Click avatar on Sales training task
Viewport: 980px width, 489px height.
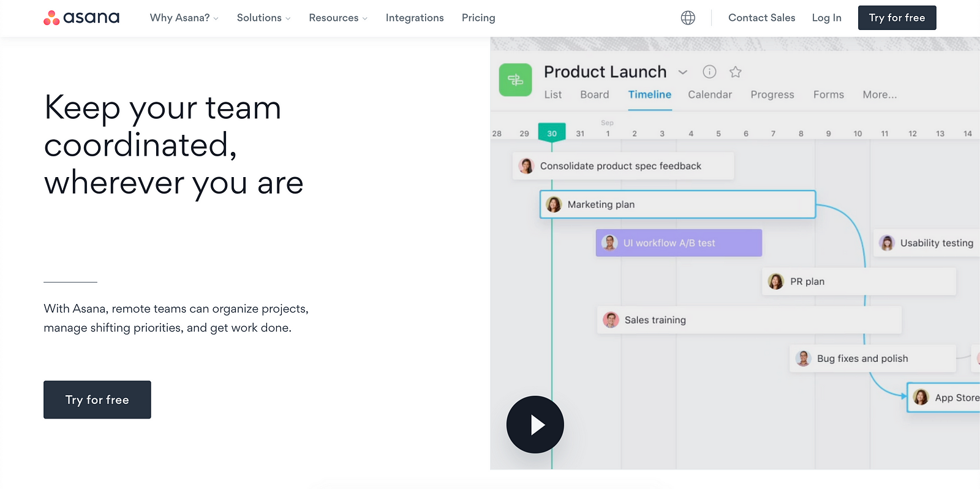click(611, 320)
